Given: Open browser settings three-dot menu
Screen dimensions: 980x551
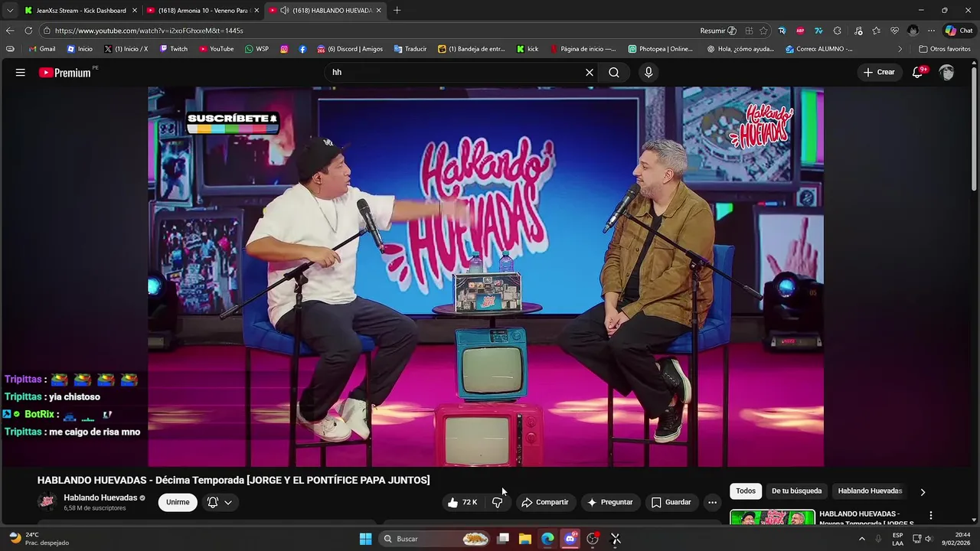Looking at the screenshot, I should pyautogui.click(x=931, y=31).
